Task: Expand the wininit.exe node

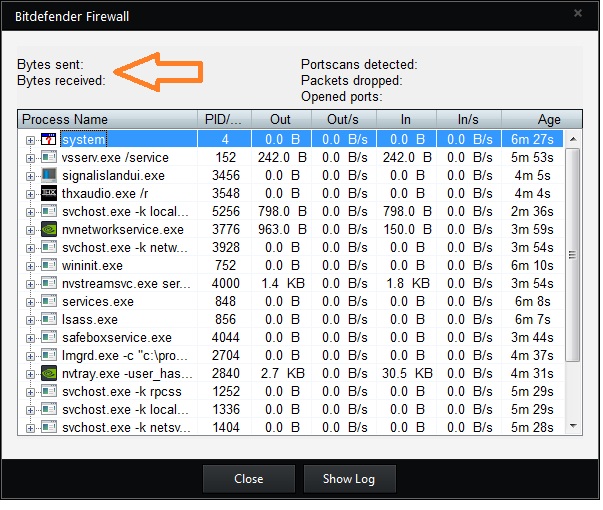Action: coord(30,267)
